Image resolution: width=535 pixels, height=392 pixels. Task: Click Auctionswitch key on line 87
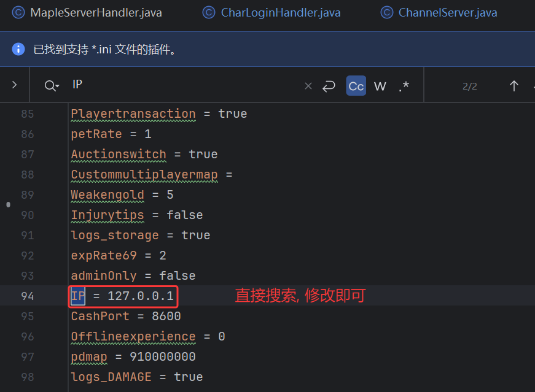[x=119, y=154]
